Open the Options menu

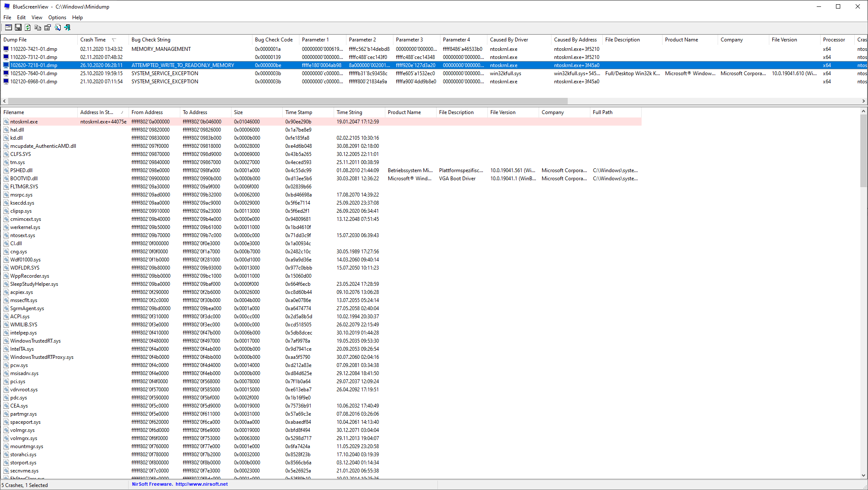[x=57, y=18]
